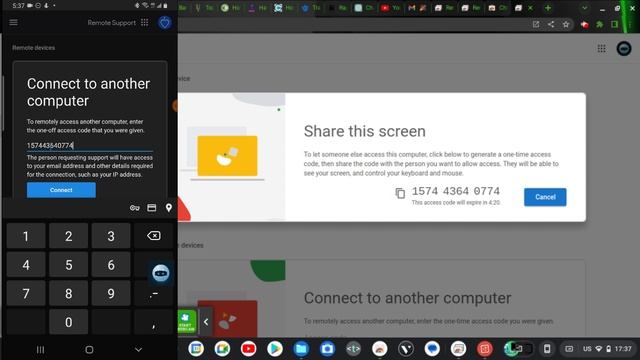Tap the 3 key on numeric keypad
640x360 pixels.
coord(111,236)
